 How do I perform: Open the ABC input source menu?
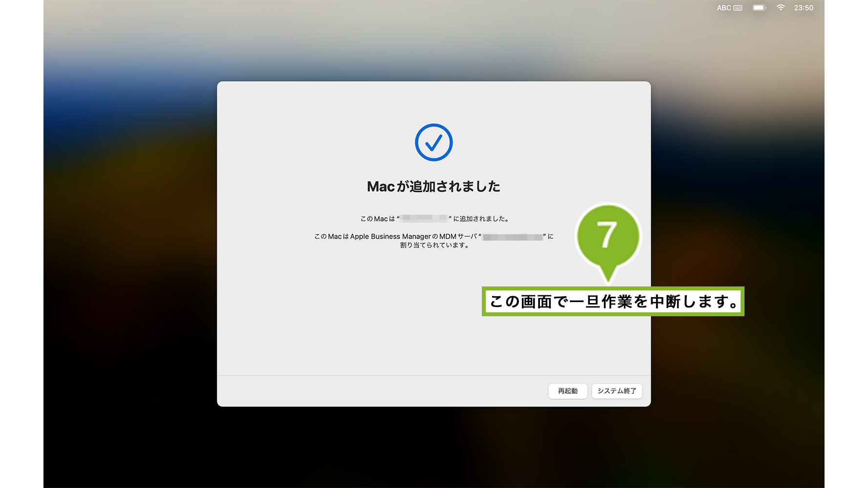point(729,8)
